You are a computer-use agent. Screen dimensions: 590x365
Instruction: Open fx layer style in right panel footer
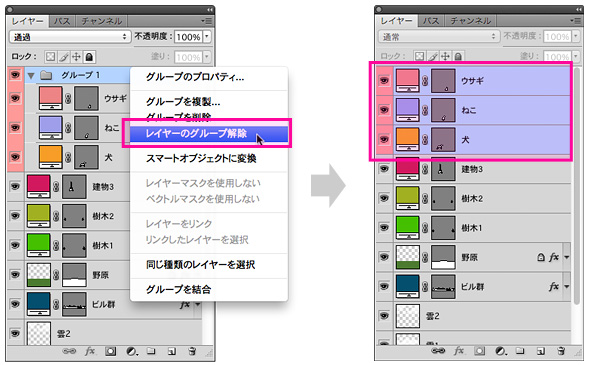point(459,351)
